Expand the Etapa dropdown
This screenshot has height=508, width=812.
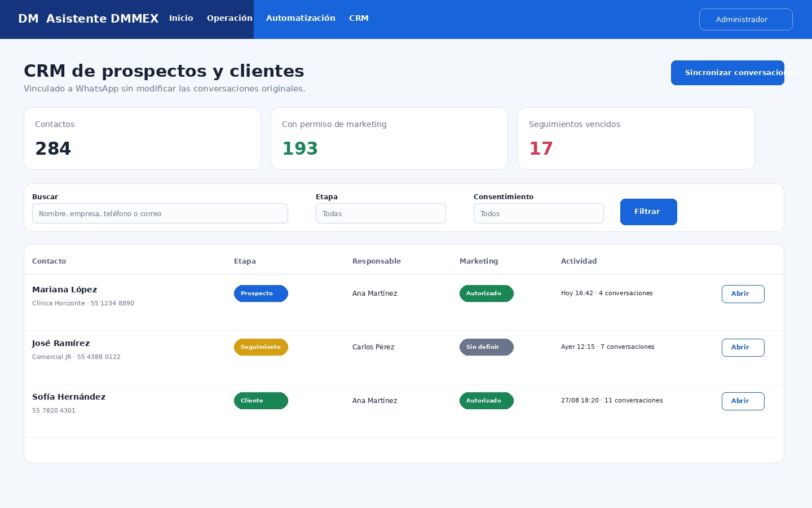(x=381, y=213)
